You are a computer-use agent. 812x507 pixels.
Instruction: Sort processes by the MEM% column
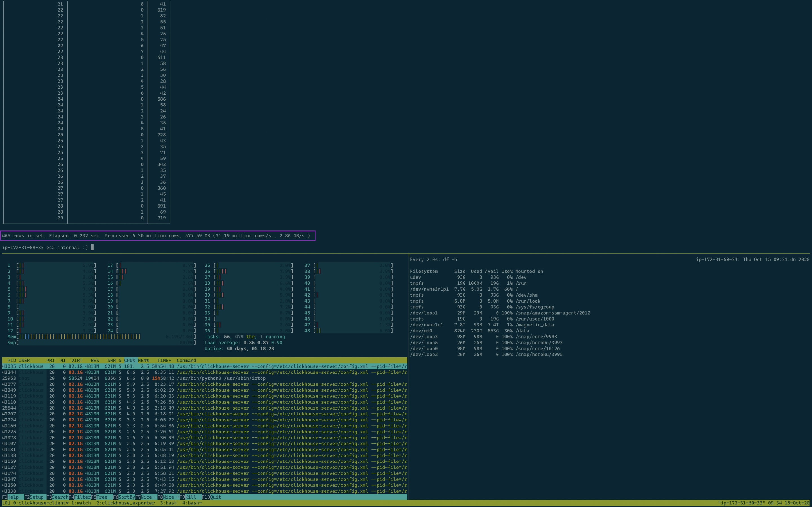pos(144,360)
